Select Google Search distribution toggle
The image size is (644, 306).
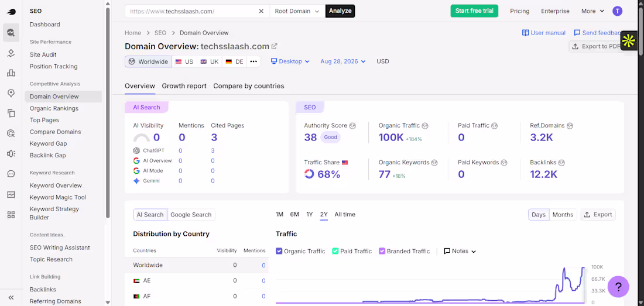(191, 215)
